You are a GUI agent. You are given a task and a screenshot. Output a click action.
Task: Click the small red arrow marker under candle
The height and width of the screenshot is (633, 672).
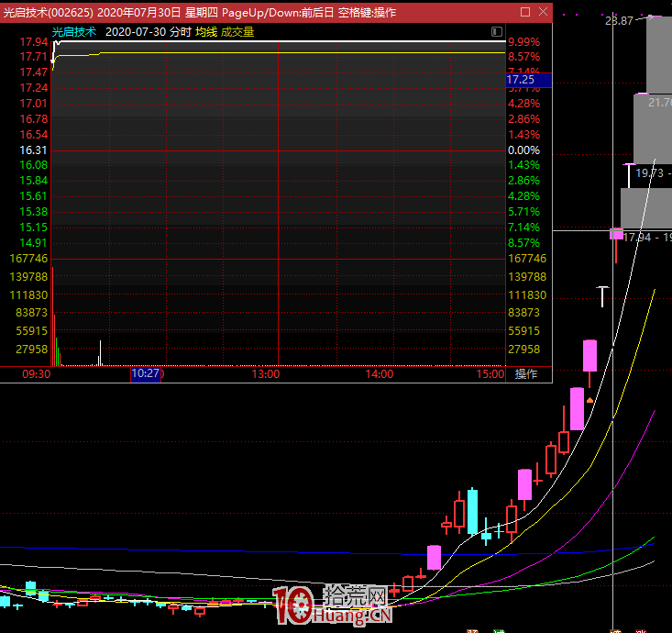click(590, 400)
